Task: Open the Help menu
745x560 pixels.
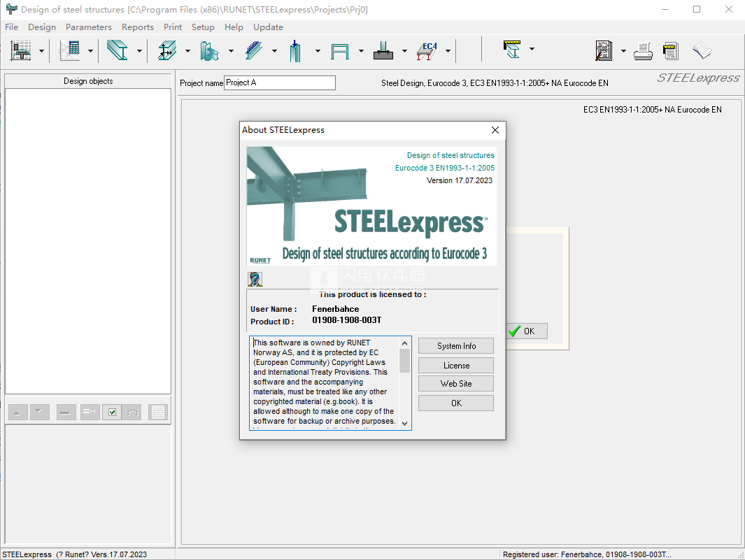Action: pyautogui.click(x=234, y=27)
